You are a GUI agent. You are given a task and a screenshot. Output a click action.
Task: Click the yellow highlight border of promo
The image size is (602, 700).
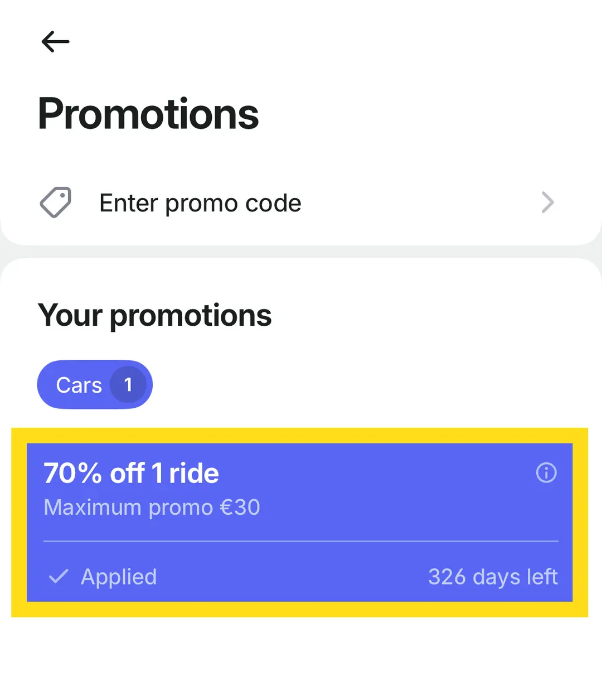click(x=300, y=436)
